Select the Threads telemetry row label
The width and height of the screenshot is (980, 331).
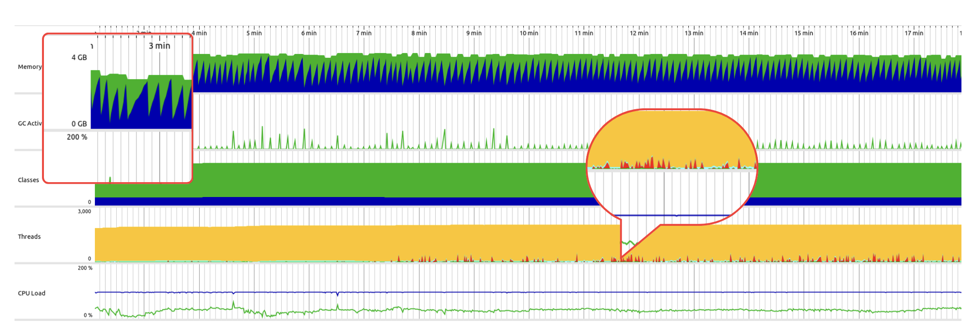29,237
